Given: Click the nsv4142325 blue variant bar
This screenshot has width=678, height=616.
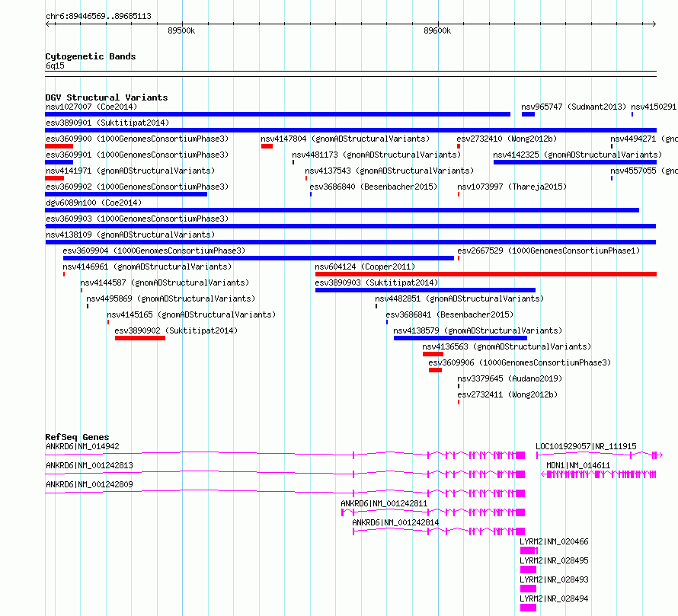Looking at the screenshot, I should (x=574, y=162).
